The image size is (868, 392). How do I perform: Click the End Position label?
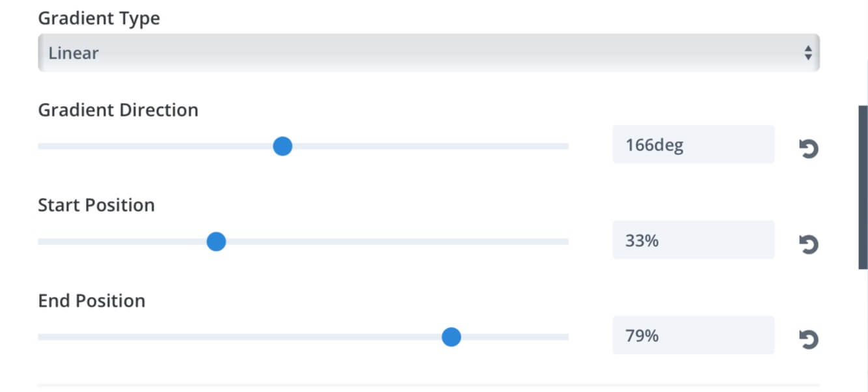point(92,301)
